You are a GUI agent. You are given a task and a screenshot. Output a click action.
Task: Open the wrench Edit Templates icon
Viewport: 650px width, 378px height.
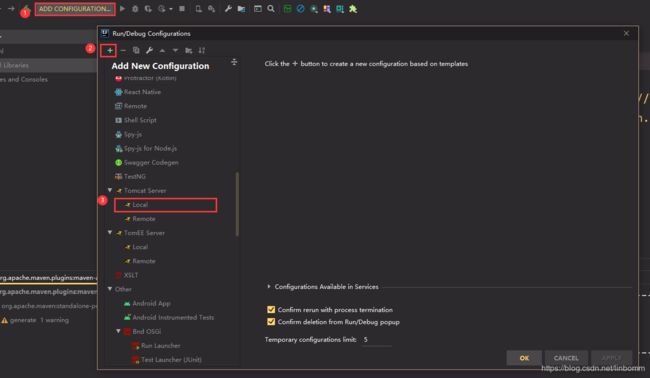click(x=149, y=51)
